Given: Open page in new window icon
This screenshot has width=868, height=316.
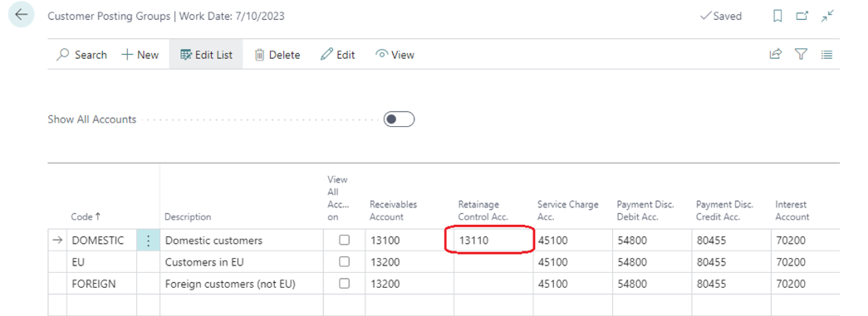Looking at the screenshot, I should point(802,17).
